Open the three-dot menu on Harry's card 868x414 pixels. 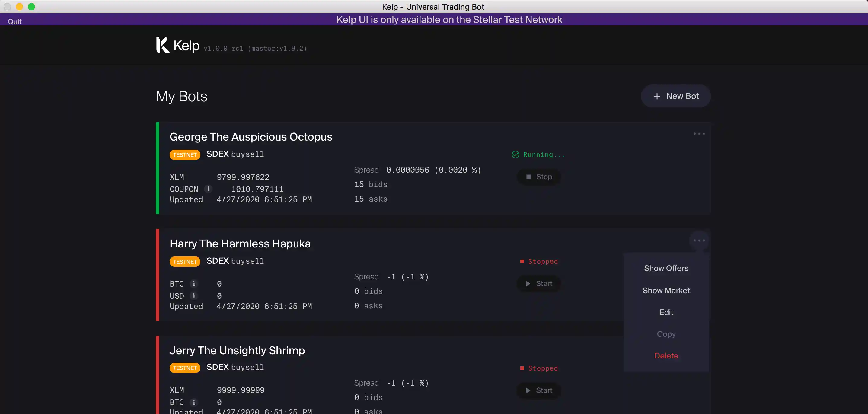(x=699, y=240)
